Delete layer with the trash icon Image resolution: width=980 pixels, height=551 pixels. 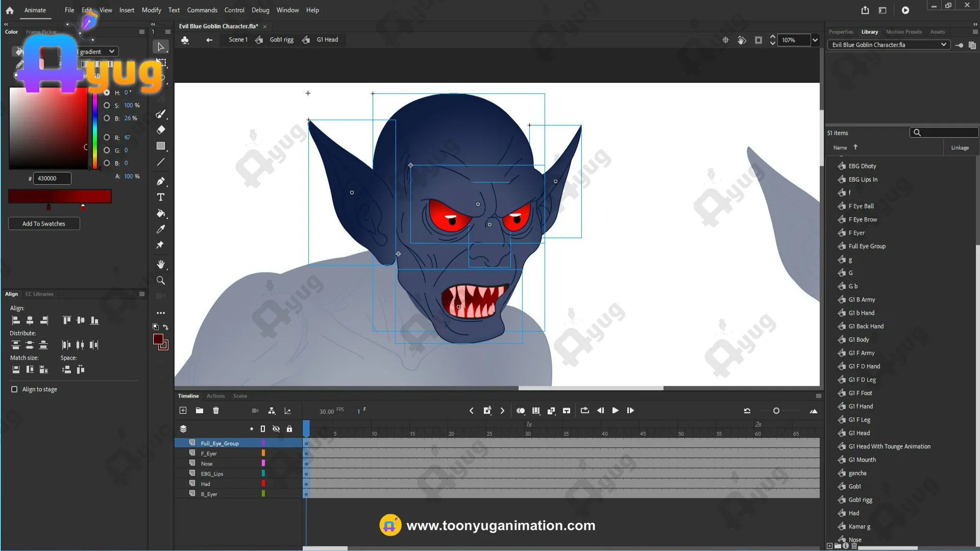[216, 411]
